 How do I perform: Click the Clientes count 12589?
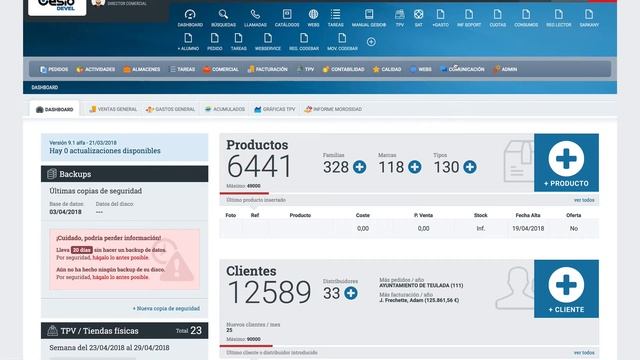point(269,292)
